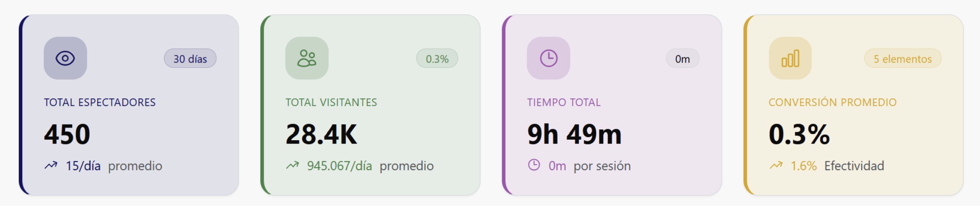Click the trend arrow beside 15/día
Screen dimensions: 980x215
click(x=51, y=165)
